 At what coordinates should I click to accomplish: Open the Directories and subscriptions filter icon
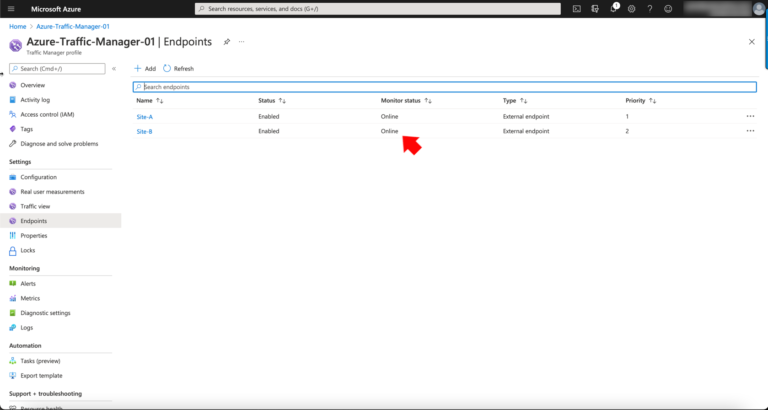pos(595,9)
